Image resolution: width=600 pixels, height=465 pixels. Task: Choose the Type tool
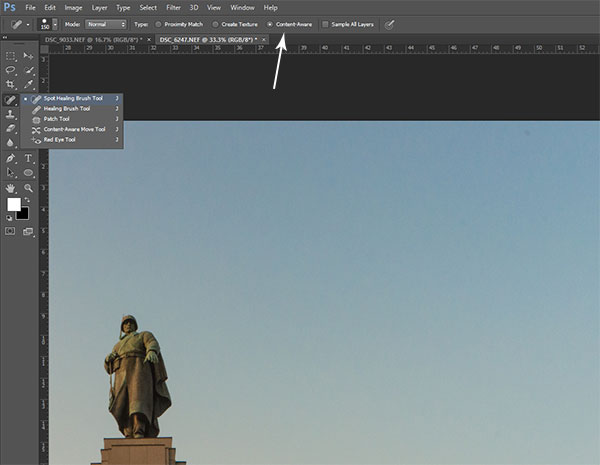(x=28, y=158)
